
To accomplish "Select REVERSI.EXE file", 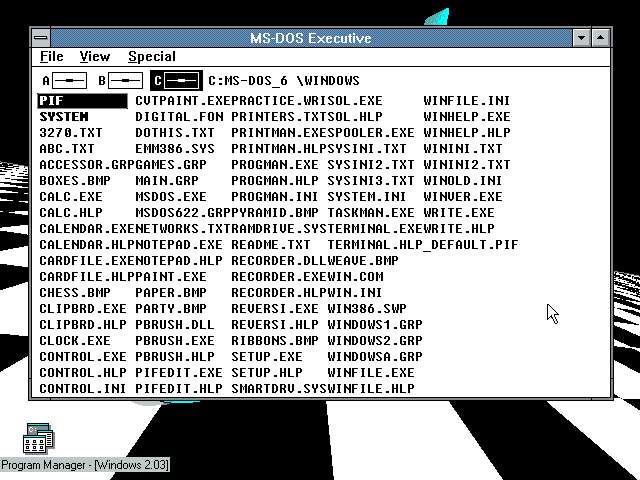I will pyautogui.click(x=275, y=309).
